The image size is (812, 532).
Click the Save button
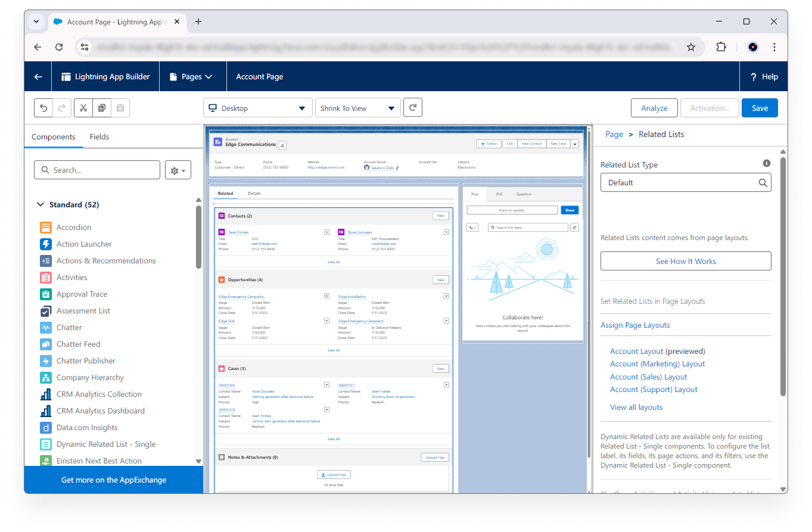pos(760,108)
